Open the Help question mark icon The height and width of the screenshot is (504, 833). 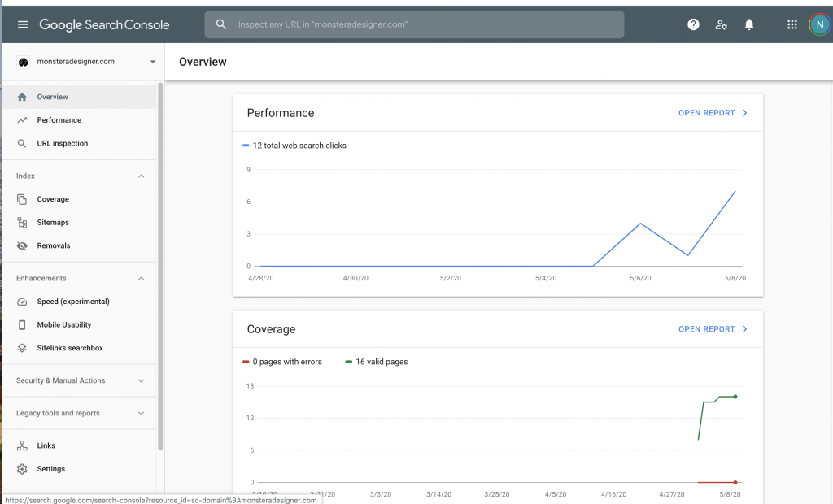[693, 24]
